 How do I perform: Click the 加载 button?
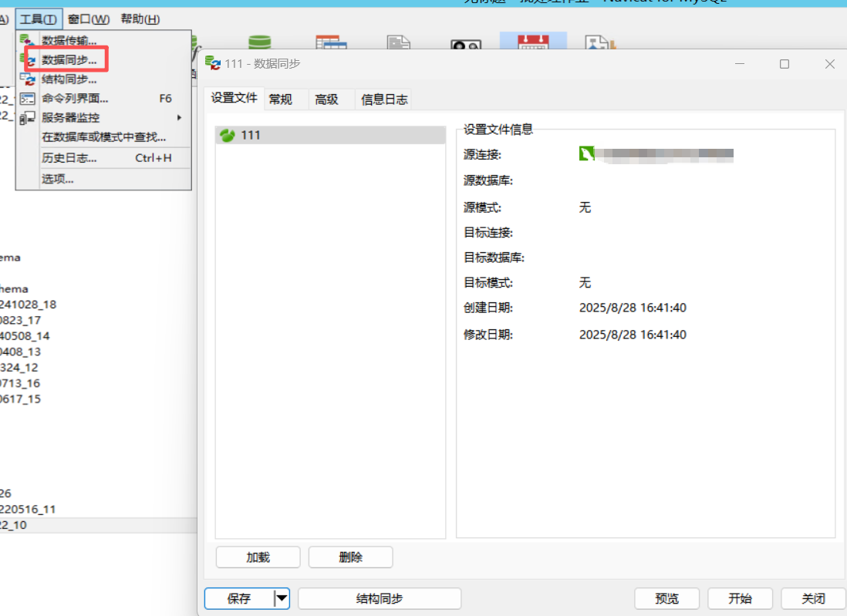[x=258, y=557]
